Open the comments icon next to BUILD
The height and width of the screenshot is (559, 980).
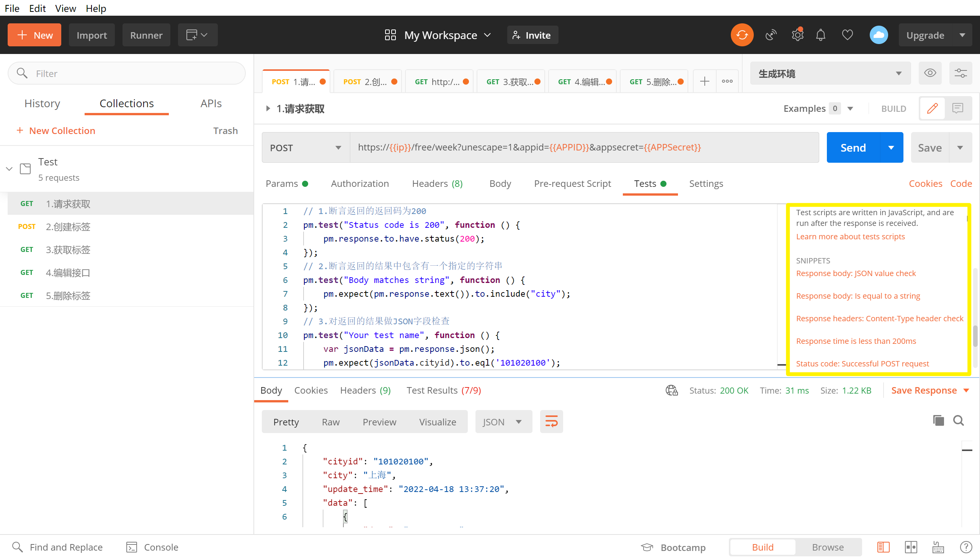958,108
